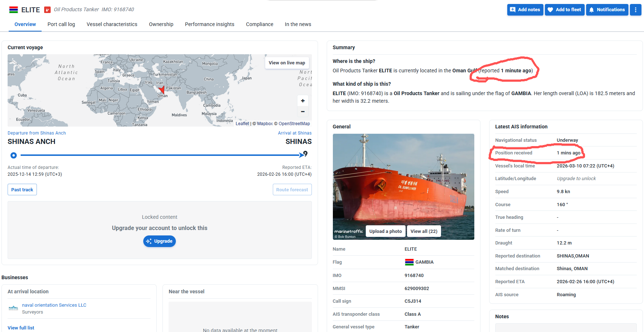
Task: Click the General vessel type Tanker value
Action: [x=412, y=327]
